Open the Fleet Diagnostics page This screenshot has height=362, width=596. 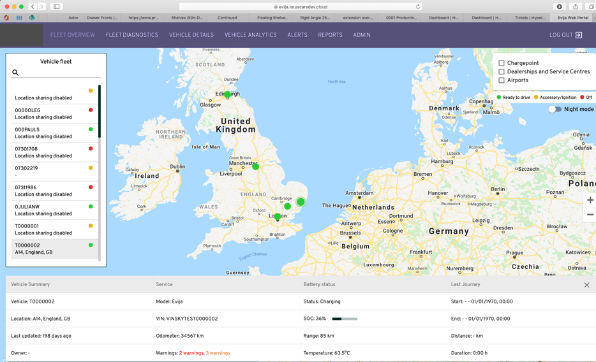(132, 35)
